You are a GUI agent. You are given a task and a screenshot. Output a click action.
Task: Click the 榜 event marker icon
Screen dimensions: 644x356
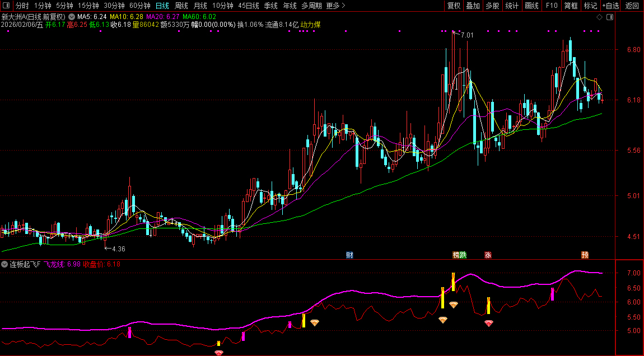tap(456, 255)
